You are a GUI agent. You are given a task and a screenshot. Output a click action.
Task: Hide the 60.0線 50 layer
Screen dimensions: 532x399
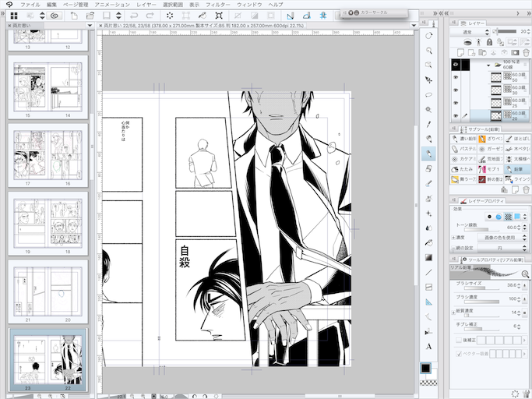tap(456, 78)
